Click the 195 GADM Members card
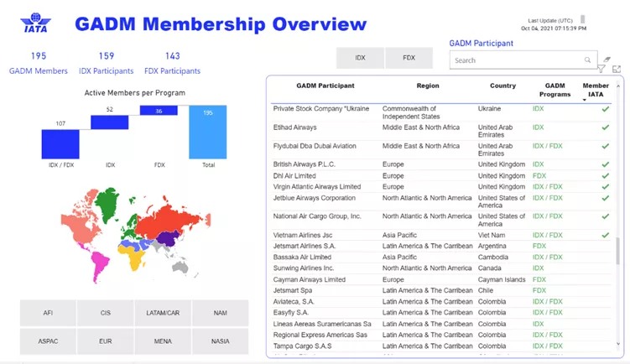This screenshot has height=364, width=630. [39, 64]
